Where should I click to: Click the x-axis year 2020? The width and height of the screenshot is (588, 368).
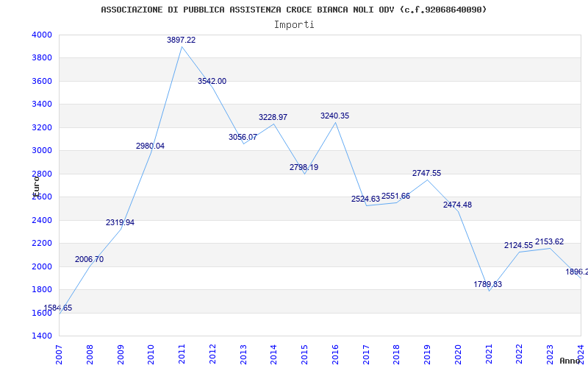coord(458,355)
